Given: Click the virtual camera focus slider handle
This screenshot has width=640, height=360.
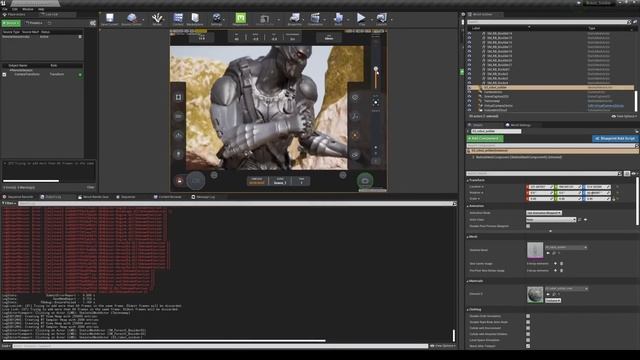Looking at the screenshot, I should [x=376, y=69].
